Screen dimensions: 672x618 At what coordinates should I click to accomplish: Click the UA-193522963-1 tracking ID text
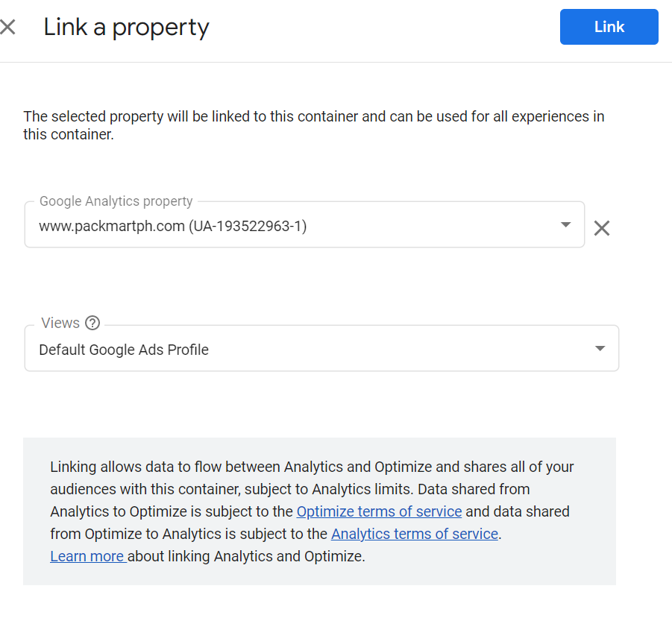point(248,226)
